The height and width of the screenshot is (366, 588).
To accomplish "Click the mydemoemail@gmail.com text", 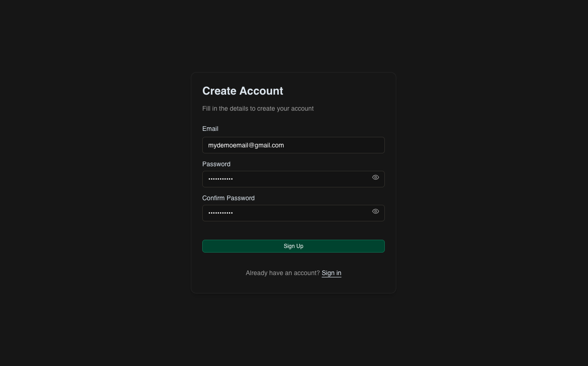I will click(x=246, y=145).
